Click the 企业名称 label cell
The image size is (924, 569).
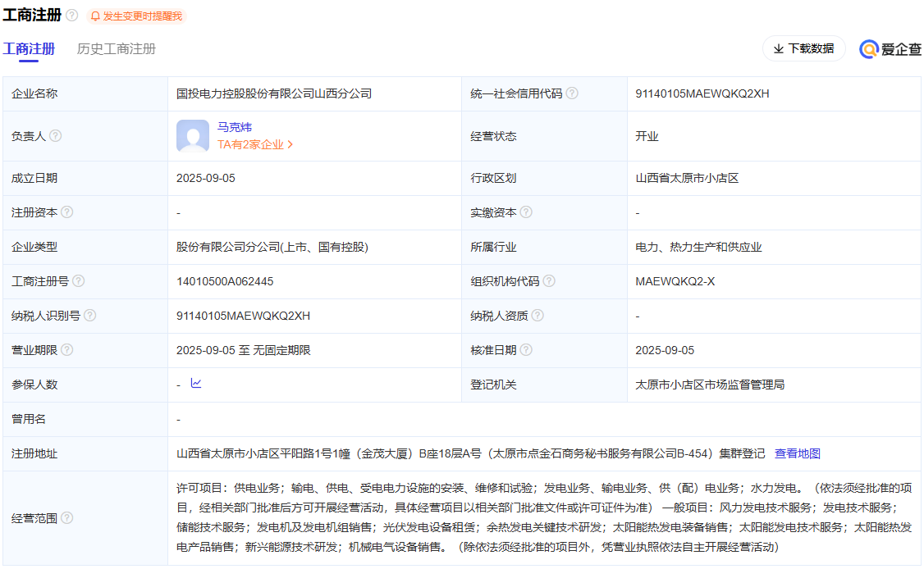85,93
